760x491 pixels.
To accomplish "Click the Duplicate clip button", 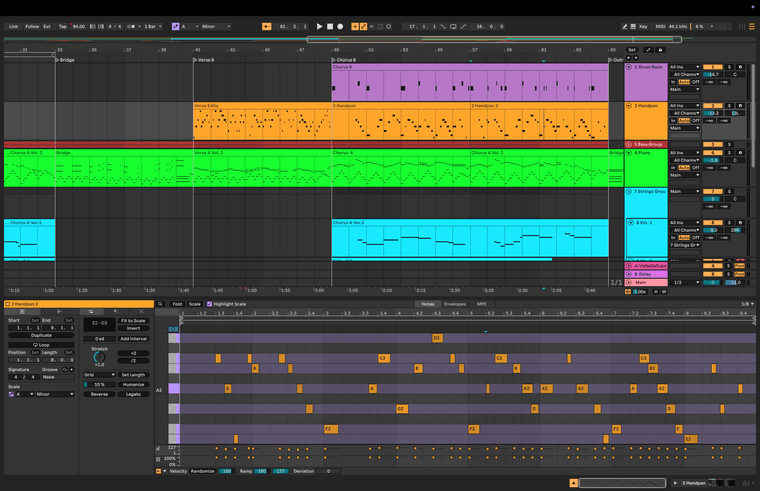I will [x=41, y=335].
